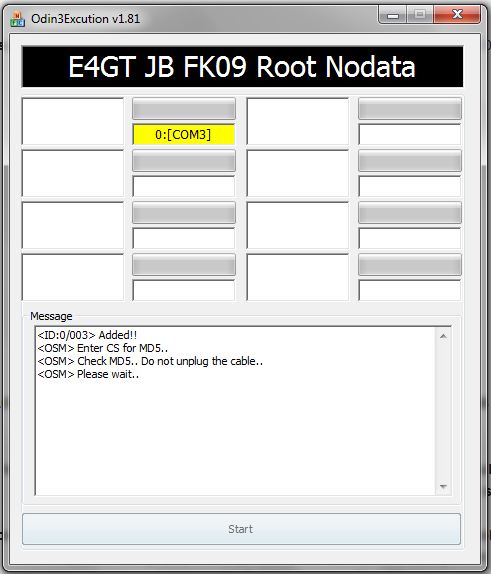Click the Odin3 application icon in title bar
Viewport: 491px width, 574px height.
(17, 19)
